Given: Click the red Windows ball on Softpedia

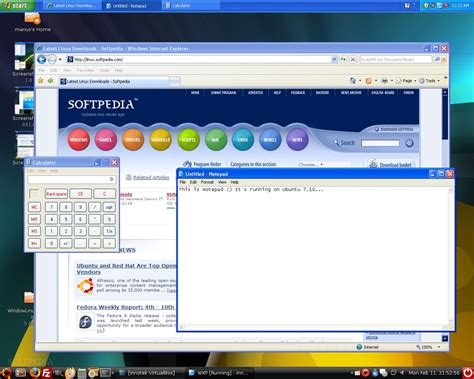Looking at the screenshot, I should click(x=79, y=139).
